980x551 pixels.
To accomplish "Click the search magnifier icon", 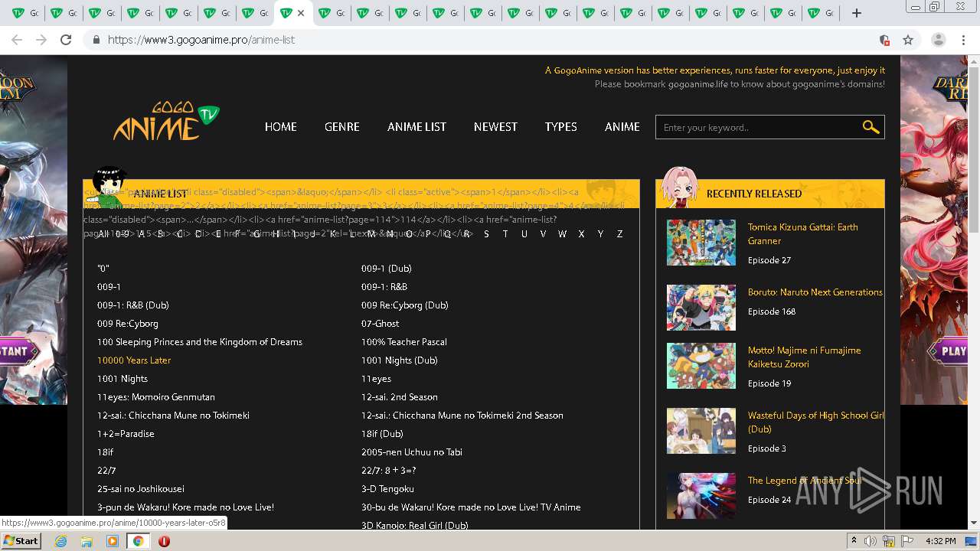I will tap(871, 127).
